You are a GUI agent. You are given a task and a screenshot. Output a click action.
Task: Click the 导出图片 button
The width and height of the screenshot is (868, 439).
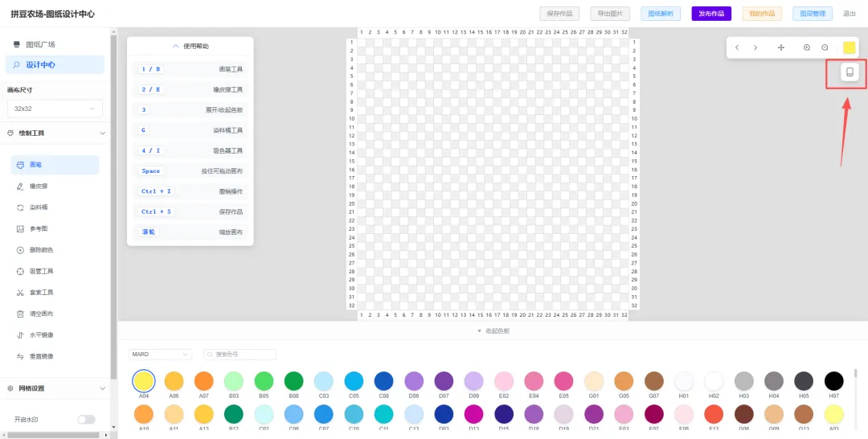[610, 14]
